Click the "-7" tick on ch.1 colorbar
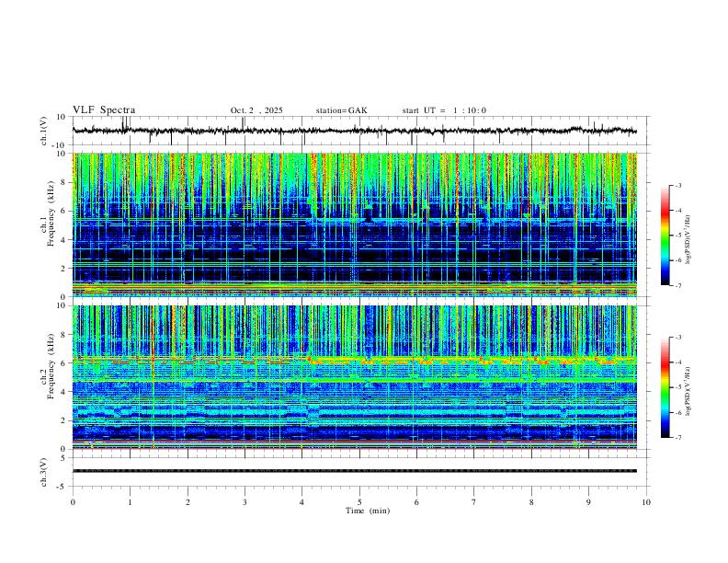This screenshot has height=563, width=728. [678, 286]
